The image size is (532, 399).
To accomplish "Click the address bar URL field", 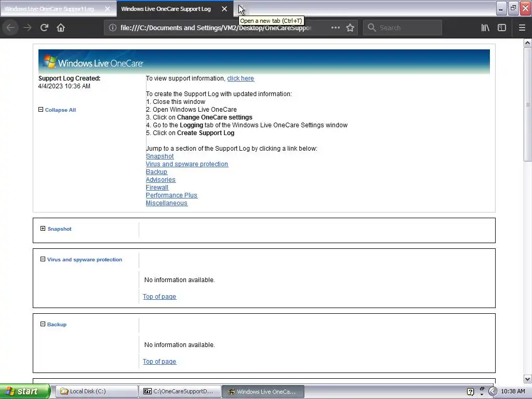I will [216, 28].
